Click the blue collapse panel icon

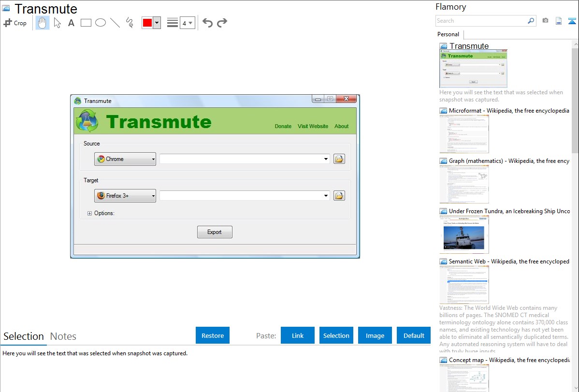pos(572,21)
